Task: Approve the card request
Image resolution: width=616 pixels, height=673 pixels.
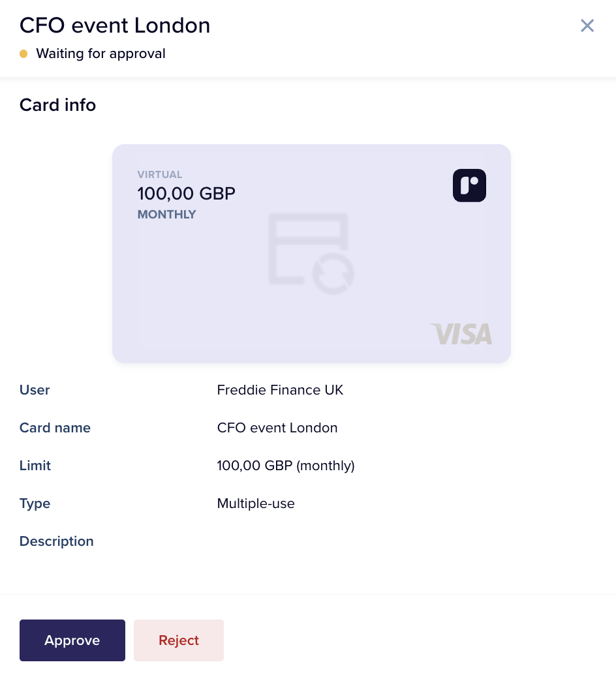Action: click(x=72, y=640)
